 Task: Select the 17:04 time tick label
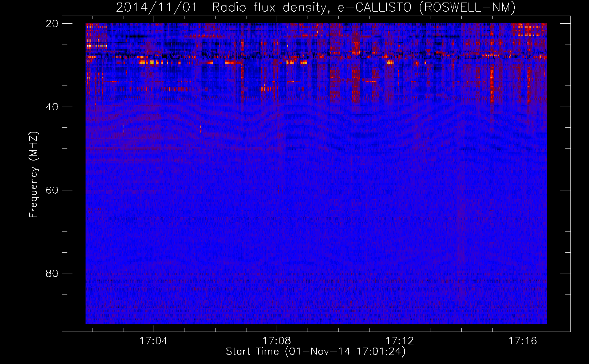[x=154, y=341]
